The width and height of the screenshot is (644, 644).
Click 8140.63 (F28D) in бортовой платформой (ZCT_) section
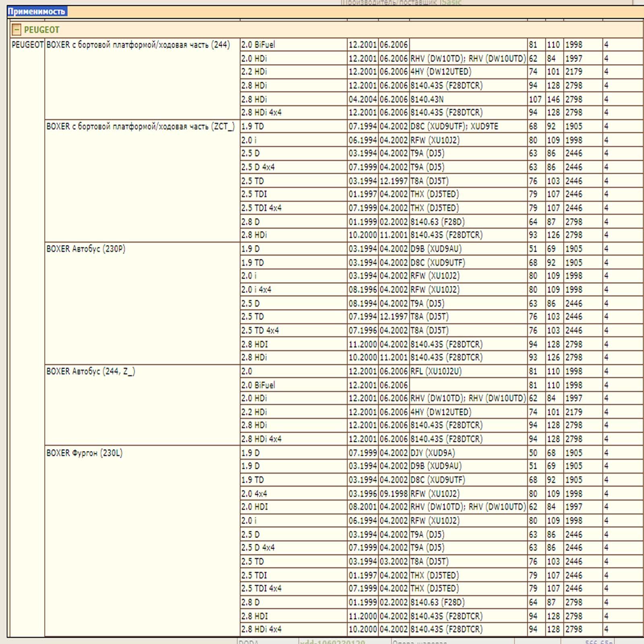[x=469, y=222]
